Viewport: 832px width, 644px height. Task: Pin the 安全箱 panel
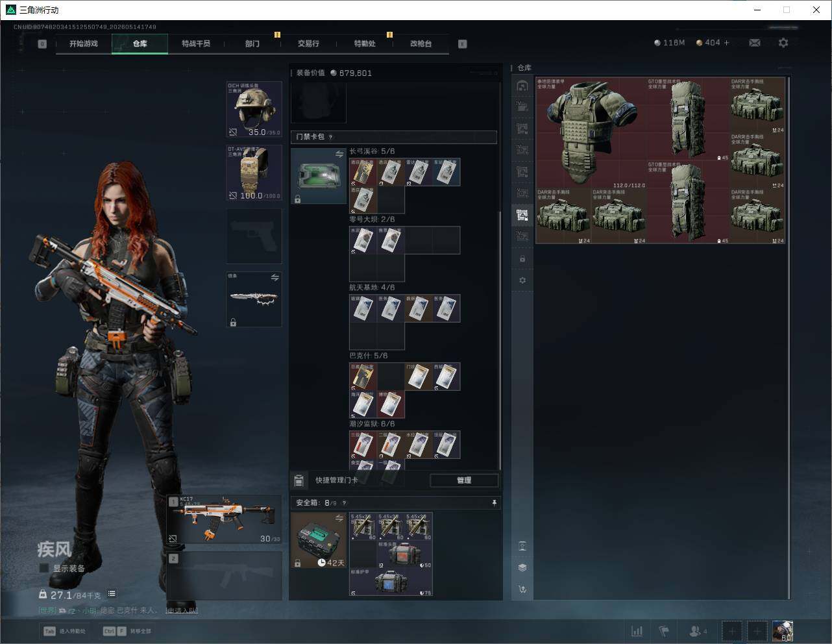click(x=494, y=503)
